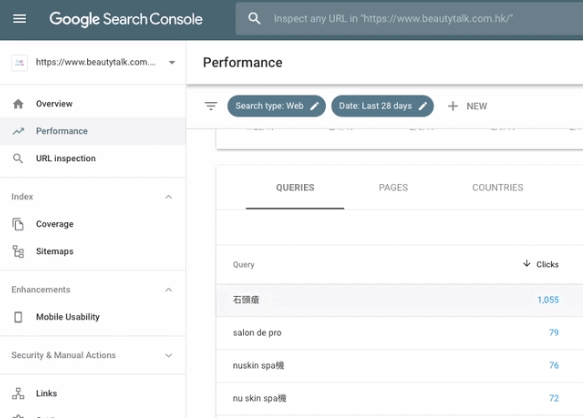Sort by the Clicks column header
The width and height of the screenshot is (583, 418).
[x=547, y=264]
